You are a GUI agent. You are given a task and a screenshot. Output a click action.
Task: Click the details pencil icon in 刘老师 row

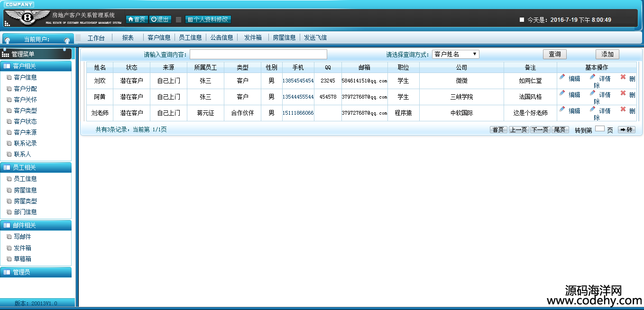pos(592,109)
